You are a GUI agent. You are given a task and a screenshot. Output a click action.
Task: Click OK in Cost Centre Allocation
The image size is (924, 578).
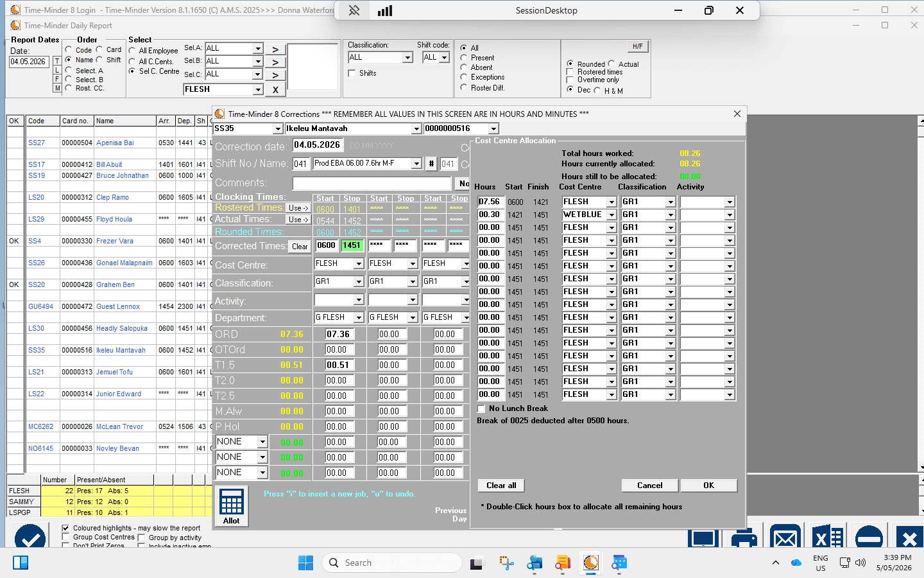point(708,486)
